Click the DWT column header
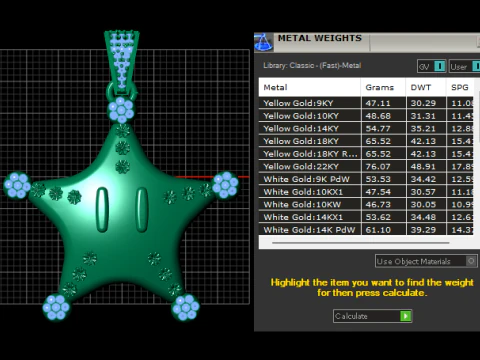480x360 pixels. (x=426, y=87)
